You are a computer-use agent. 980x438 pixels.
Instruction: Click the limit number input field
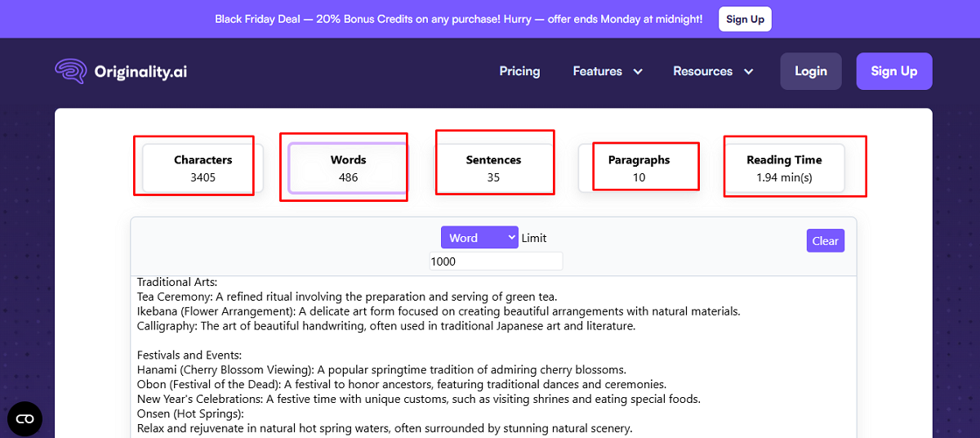[496, 261]
